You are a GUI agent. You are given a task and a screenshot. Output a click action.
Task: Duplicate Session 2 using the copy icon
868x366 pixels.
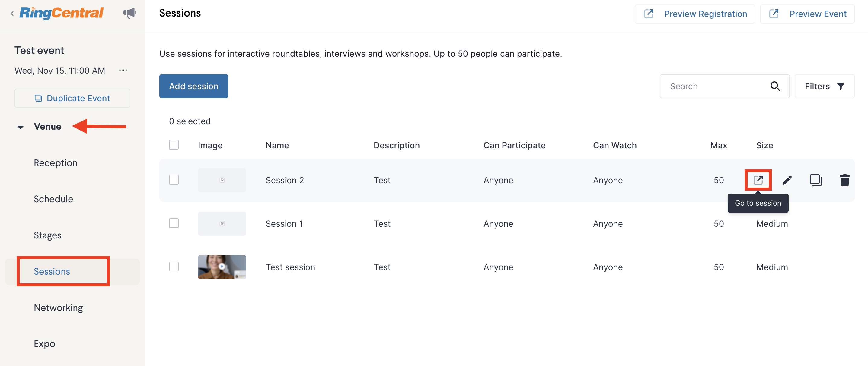click(816, 180)
